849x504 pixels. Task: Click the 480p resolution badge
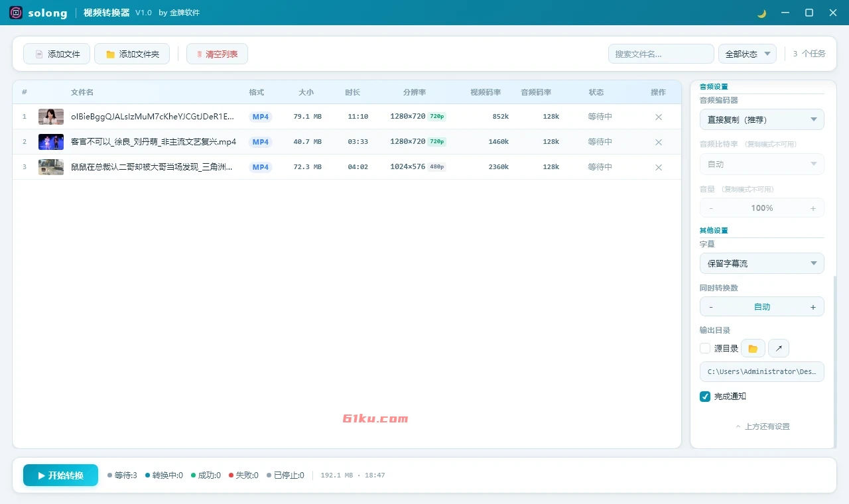[436, 167]
